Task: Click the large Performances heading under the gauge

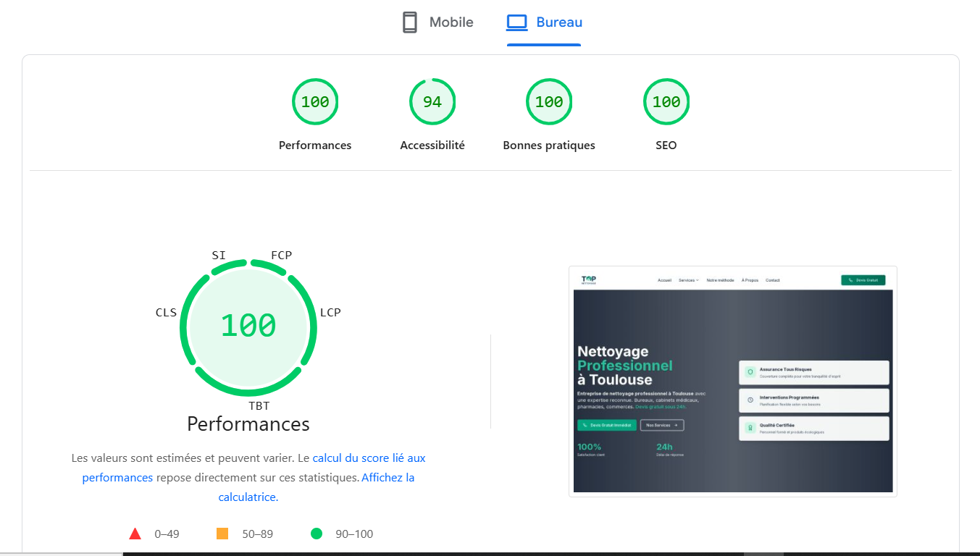Action: click(x=248, y=424)
